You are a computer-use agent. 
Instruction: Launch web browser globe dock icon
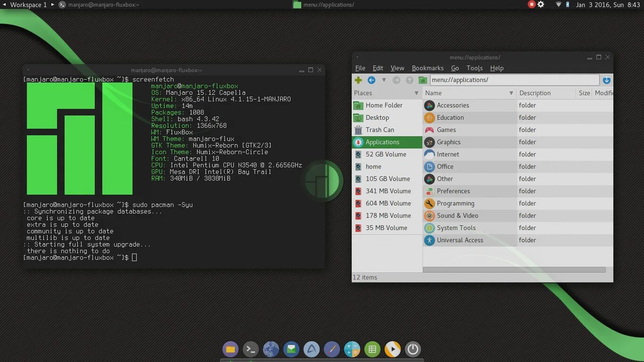click(271, 349)
